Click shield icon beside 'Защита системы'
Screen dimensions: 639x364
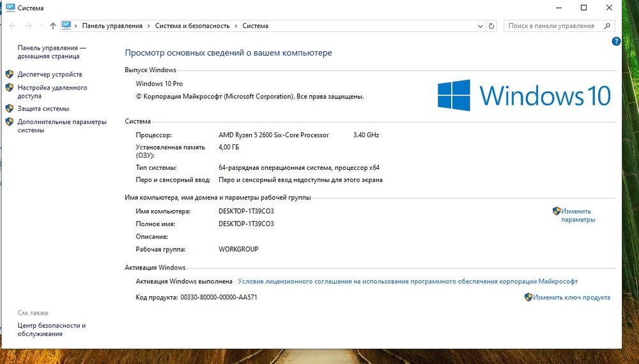pos(10,109)
